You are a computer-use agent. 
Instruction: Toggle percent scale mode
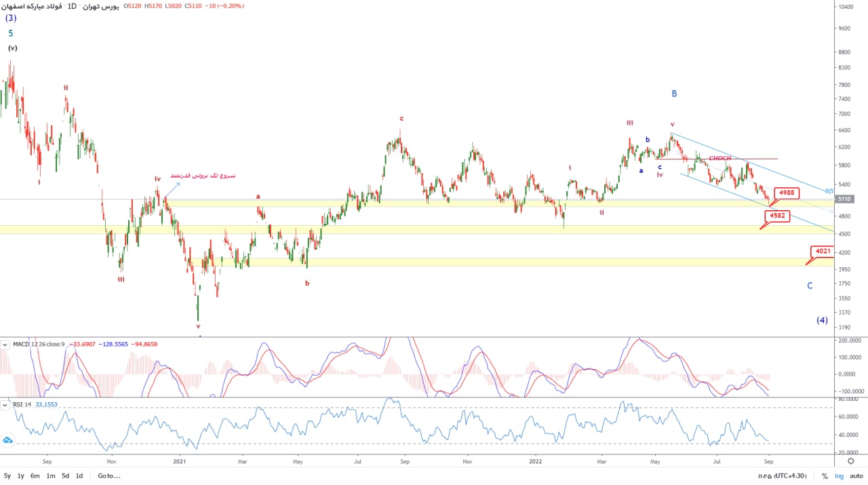click(x=825, y=476)
